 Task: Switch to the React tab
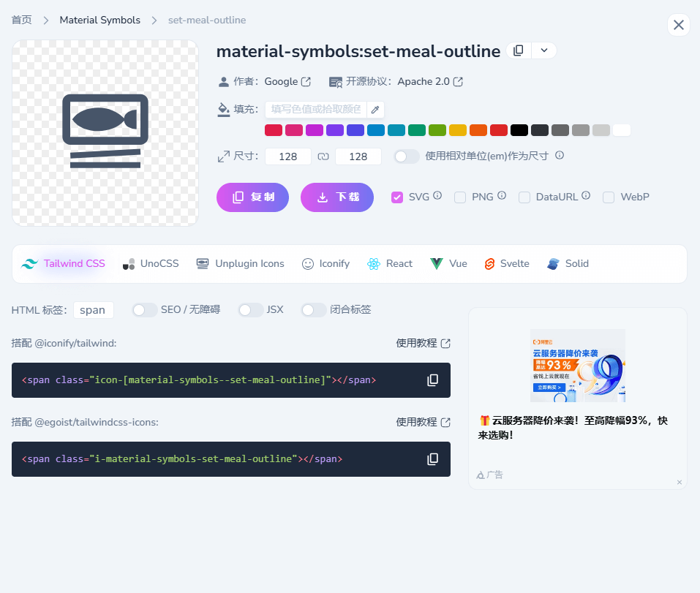tap(390, 264)
